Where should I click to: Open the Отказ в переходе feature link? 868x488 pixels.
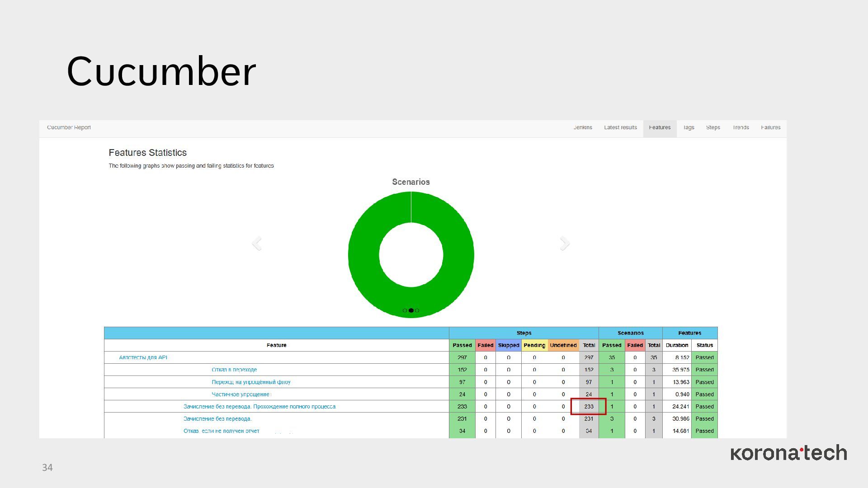click(234, 370)
